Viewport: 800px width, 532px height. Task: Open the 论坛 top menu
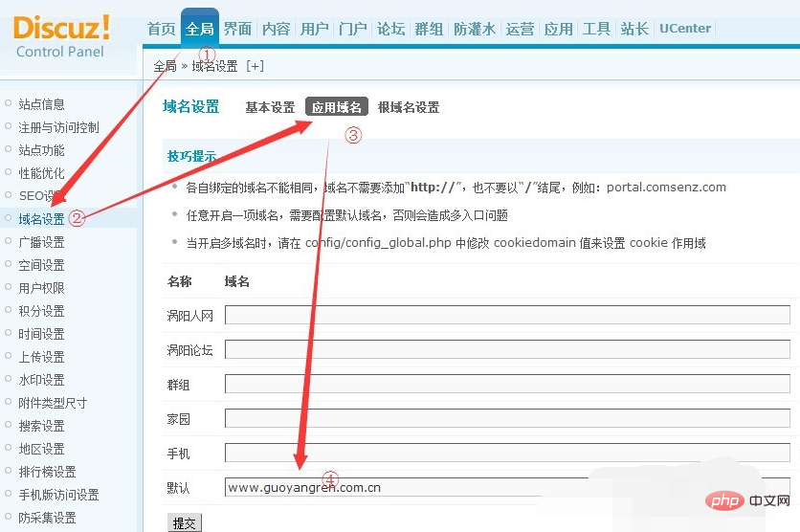[390, 29]
